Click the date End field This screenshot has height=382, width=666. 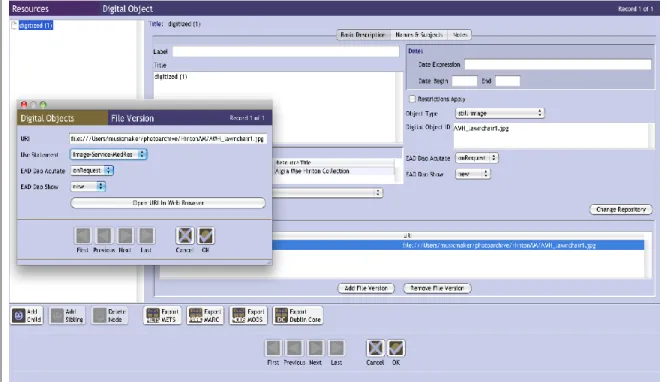coord(508,81)
